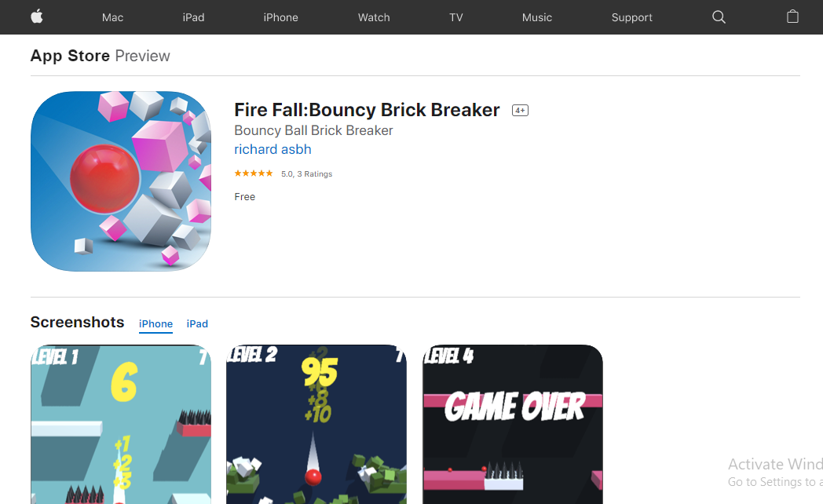This screenshot has width=823, height=504.
Task: Open the richard asbh developer link
Action: 273,149
